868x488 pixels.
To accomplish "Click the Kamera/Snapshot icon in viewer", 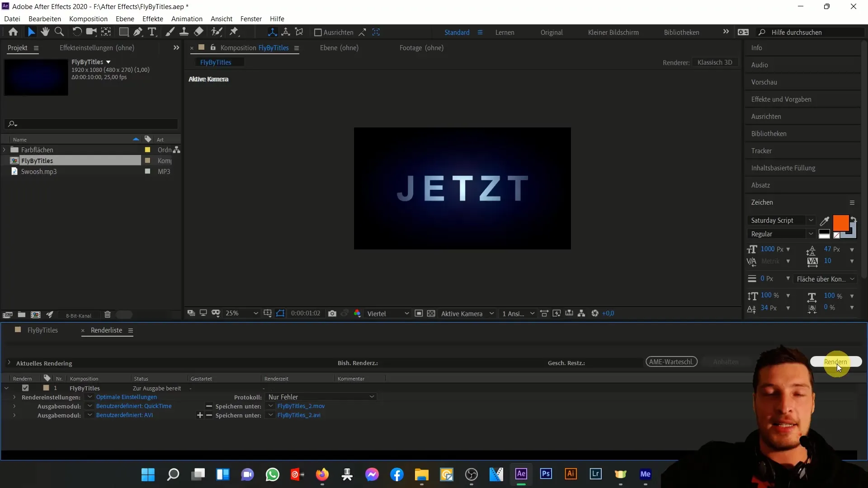I will point(332,313).
